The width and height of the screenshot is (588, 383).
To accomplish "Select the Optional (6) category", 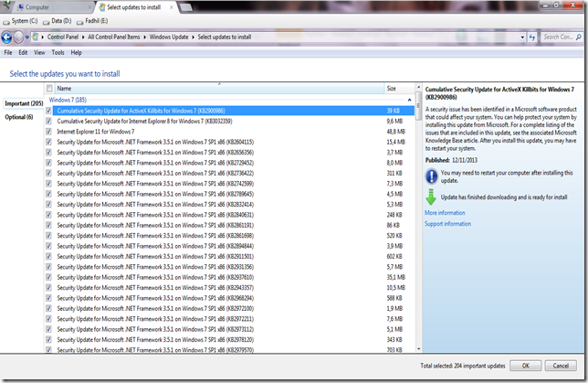I will (19, 117).
